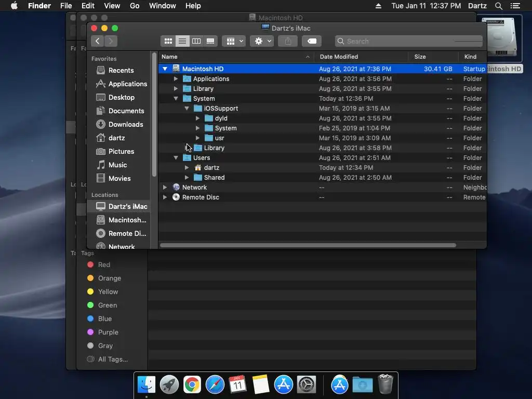This screenshot has height=399, width=532.
Task: Click the Search field
Action: tap(408, 41)
